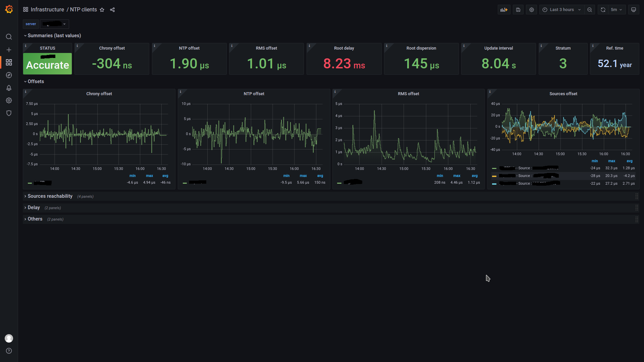The image size is (644, 362).
Task: Expand the Delay row
Action: pyautogui.click(x=34, y=207)
